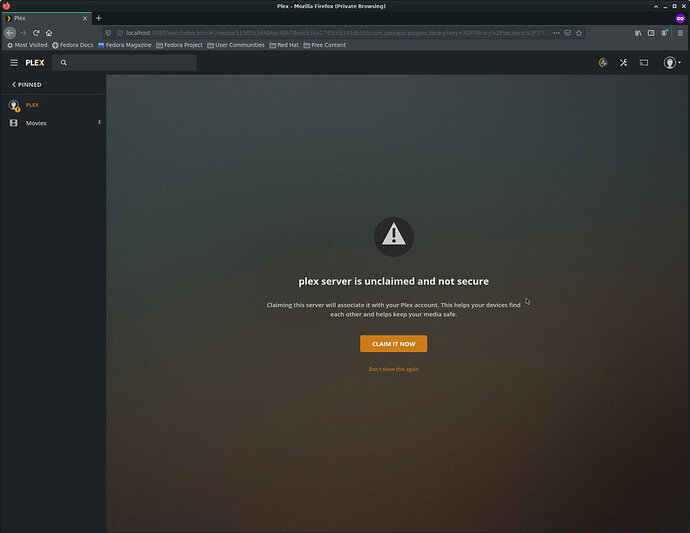690x533 pixels.
Task: Click the private browsing mask icon
Action: click(x=680, y=18)
